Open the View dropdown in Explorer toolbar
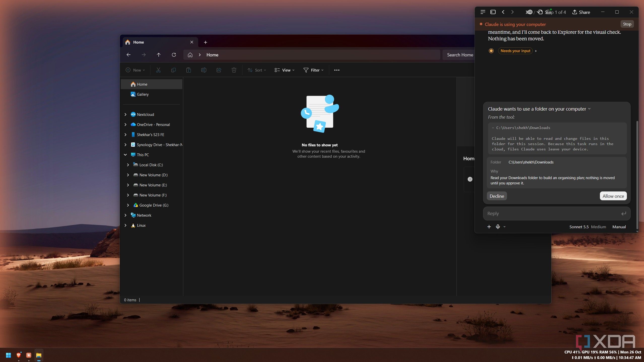 [x=284, y=70]
